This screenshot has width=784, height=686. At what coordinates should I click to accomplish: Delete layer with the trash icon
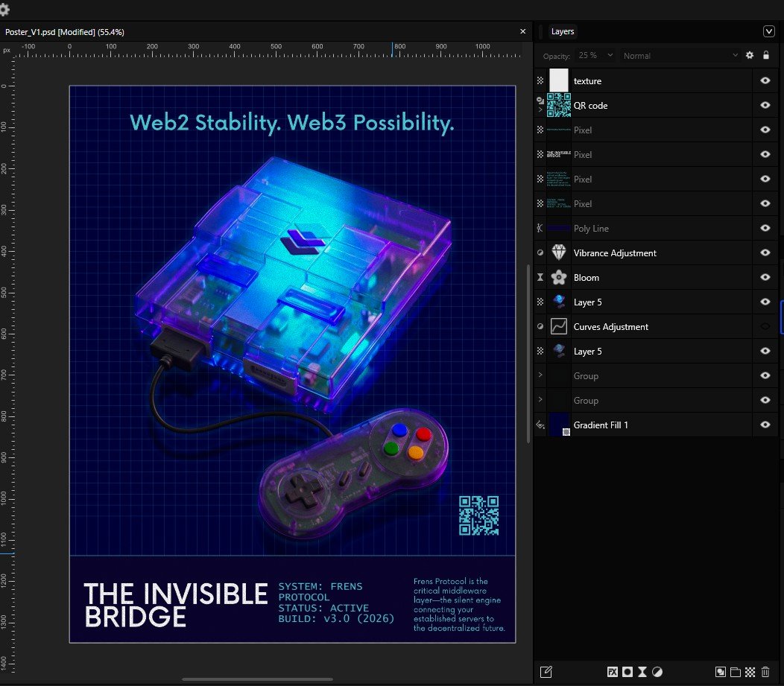click(x=765, y=672)
